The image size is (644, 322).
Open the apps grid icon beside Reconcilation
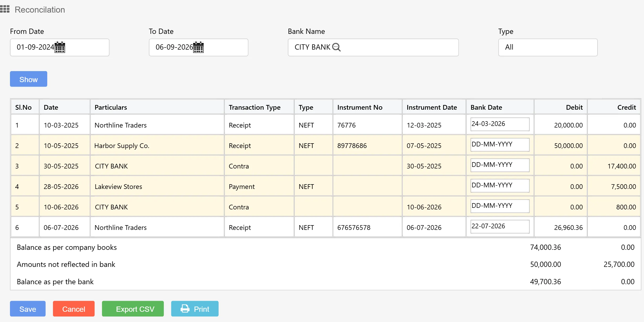(x=5, y=9)
